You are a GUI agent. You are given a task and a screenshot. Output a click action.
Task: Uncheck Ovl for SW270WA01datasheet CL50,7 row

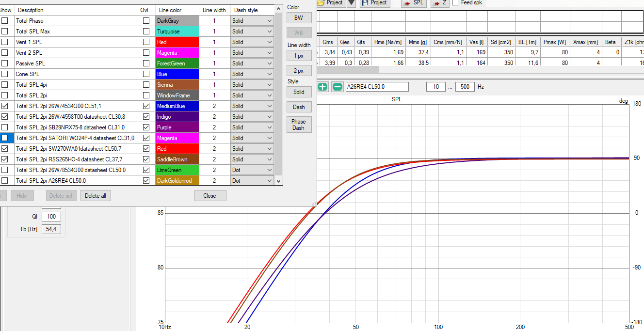[146, 149]
